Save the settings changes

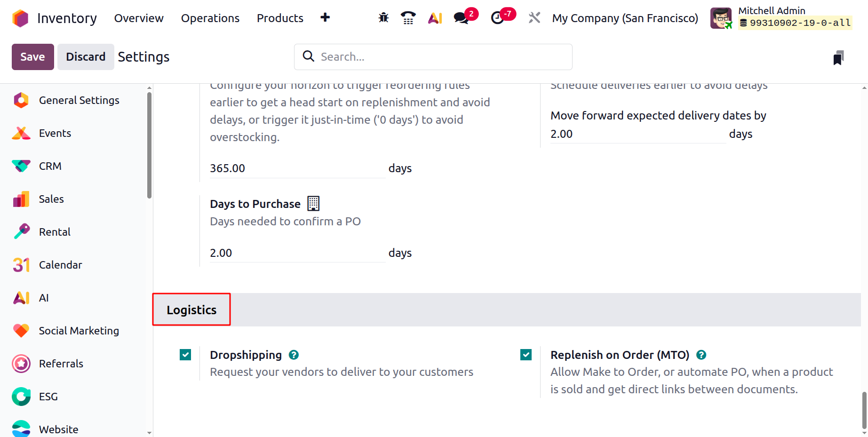(32, 57)
